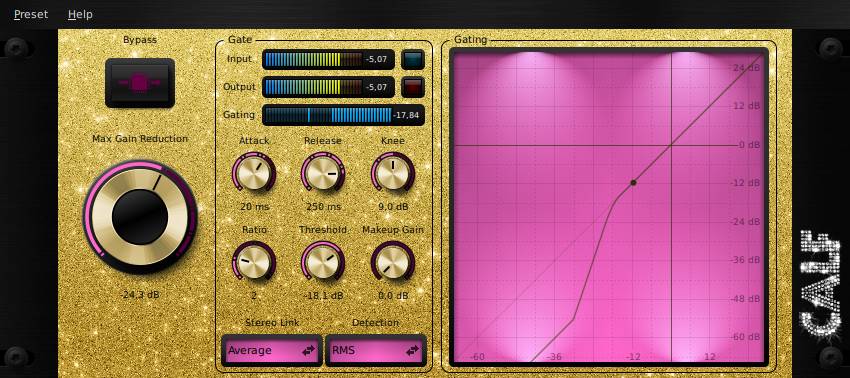Viewport: 850px width, 378px height.
Task: Click the Input clip LED indicator
Action: 413,60
